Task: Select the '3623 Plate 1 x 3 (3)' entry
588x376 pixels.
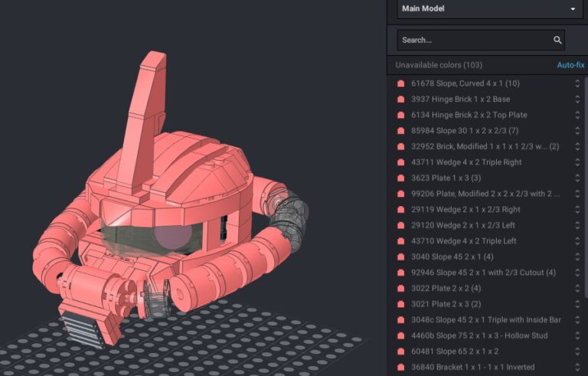Action: pyautogui.click(x=446, y=178)
